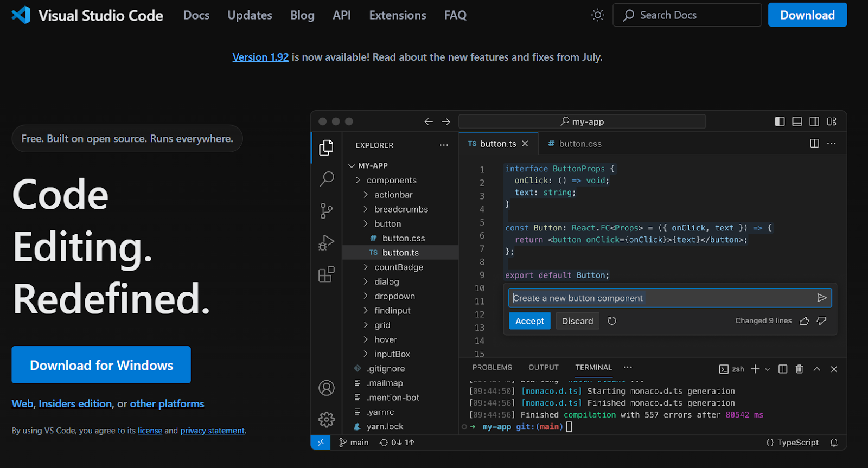Viewport: 868px width, 468px height.
Task: Click the top-right Download button
Action: point(807,15)
